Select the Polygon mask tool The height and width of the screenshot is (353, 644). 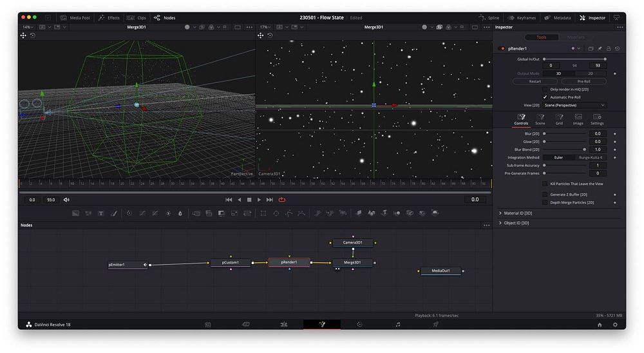(x=289, y=213)
